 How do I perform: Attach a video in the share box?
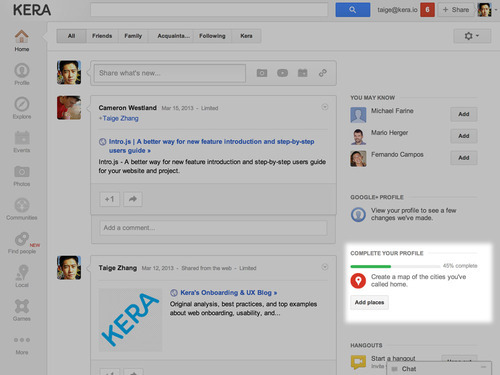pyautogui.click(x=282, y=73)
